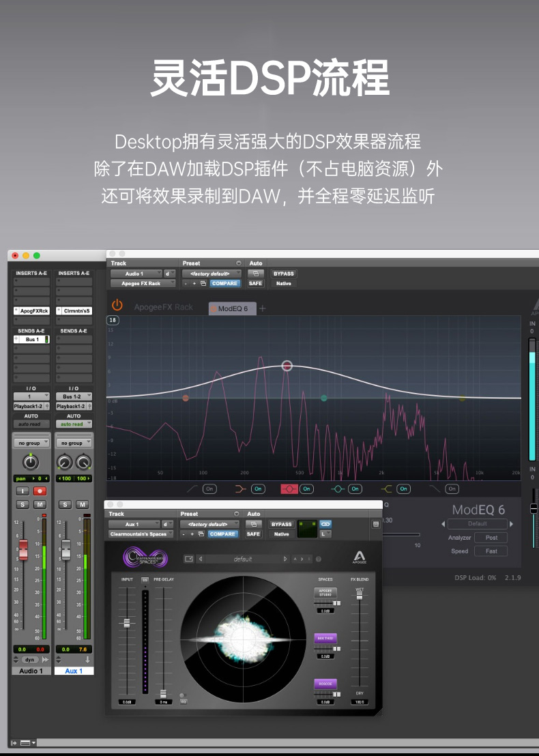The height and width of the screenshot is (756, 539).
Task: Add a new plugin slot with plus icon
Action: [x=262, y=308]
